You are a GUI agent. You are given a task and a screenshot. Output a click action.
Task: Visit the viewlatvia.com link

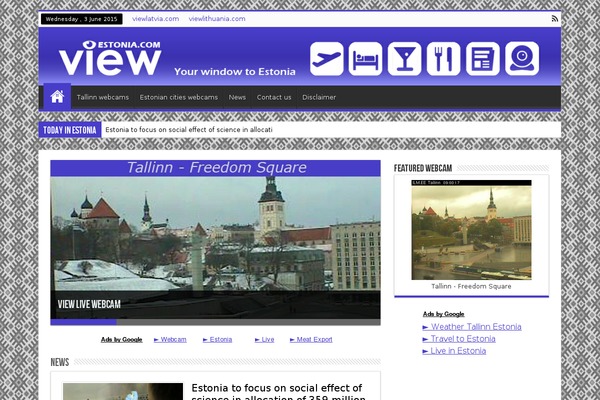[155, 19]
